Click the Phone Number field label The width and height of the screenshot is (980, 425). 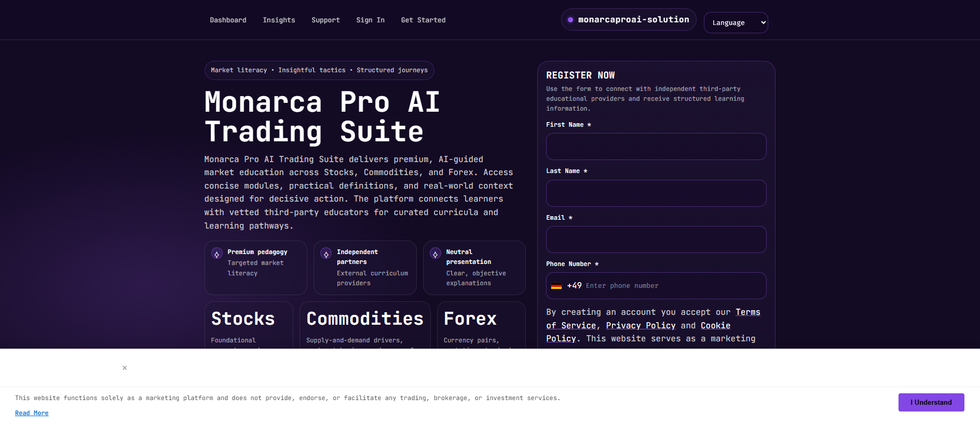point(572,264)
